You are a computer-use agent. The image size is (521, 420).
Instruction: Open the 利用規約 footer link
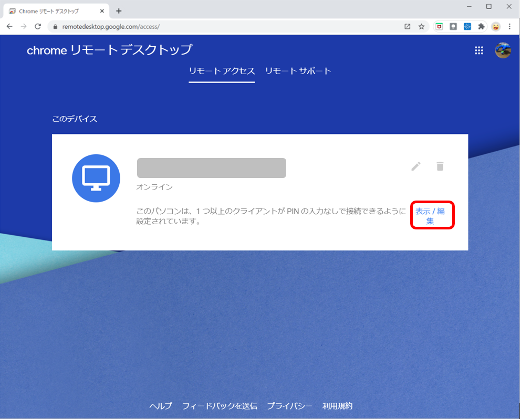click(x=338, y=406)
